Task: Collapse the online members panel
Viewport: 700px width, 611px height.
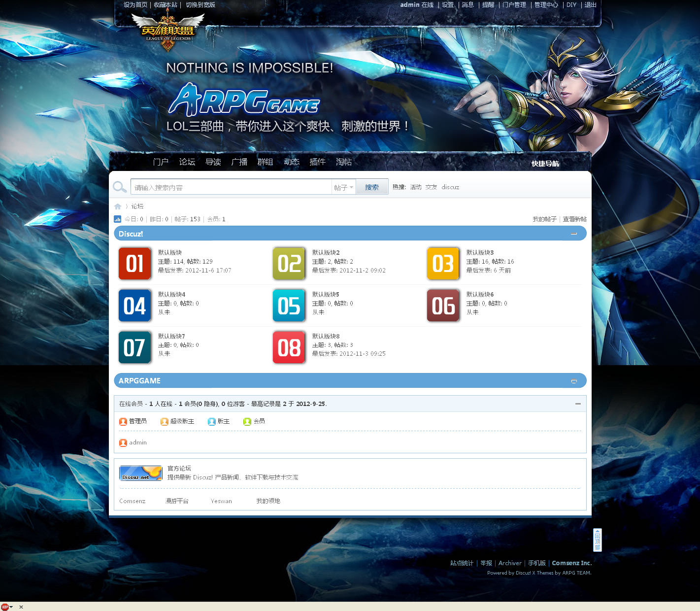Action: click(x=578, y=404)
